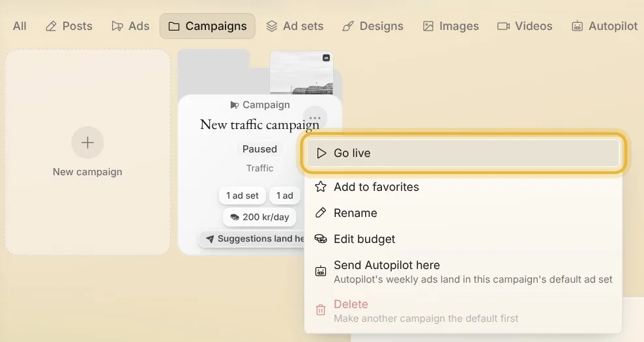Click the folder icon in Campaigns tab
Image resolution: width=644 pixels, height=342 pixels.
(174, 26)
